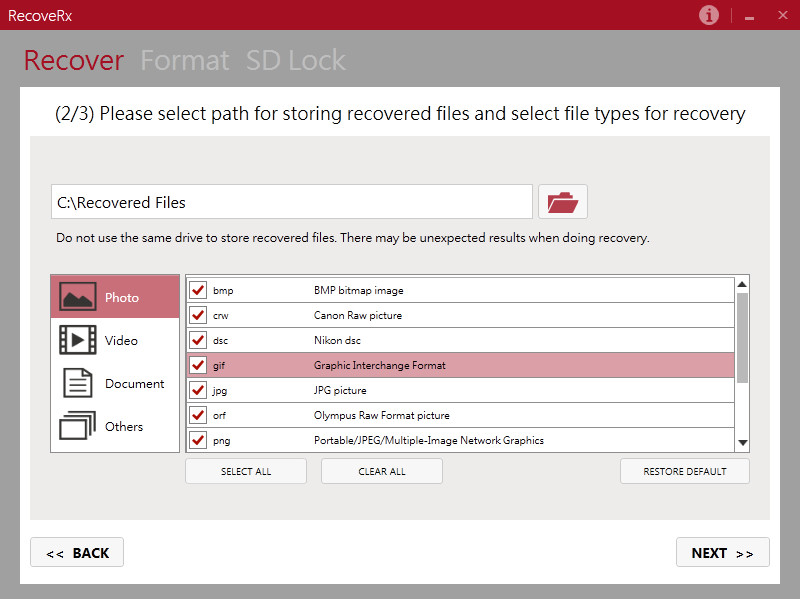Uncheck the crw Canon Raw checkbox
This screenshot has width=800, height=599.
pyautogui.click(x=198, y=315)
